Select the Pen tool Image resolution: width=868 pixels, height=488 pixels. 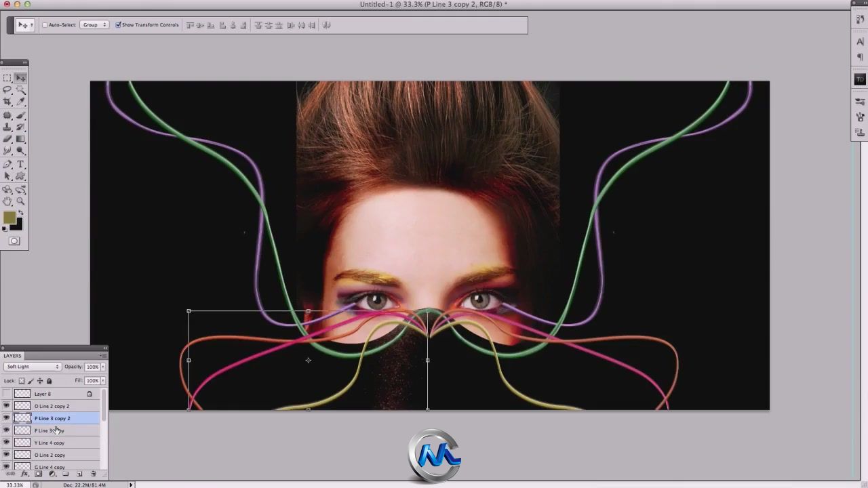7,165
